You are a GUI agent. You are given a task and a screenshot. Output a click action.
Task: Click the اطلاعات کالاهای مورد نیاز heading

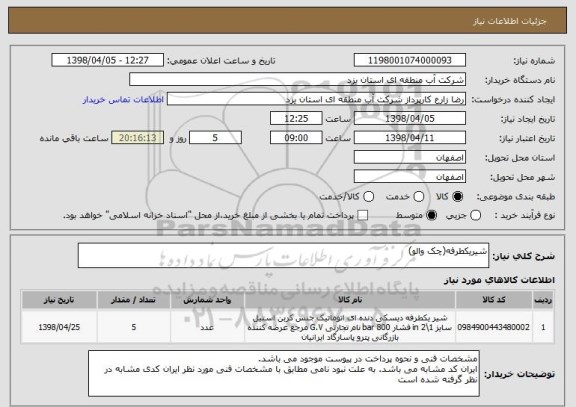(499, 280)
